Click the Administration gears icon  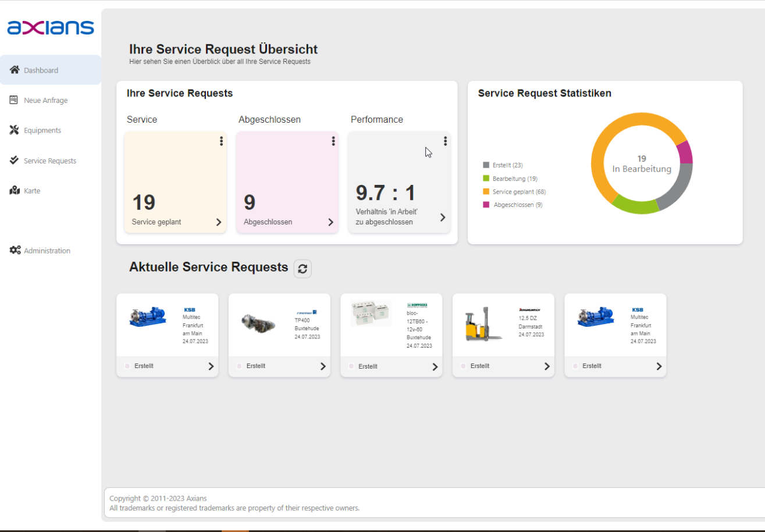coord(15,251)
